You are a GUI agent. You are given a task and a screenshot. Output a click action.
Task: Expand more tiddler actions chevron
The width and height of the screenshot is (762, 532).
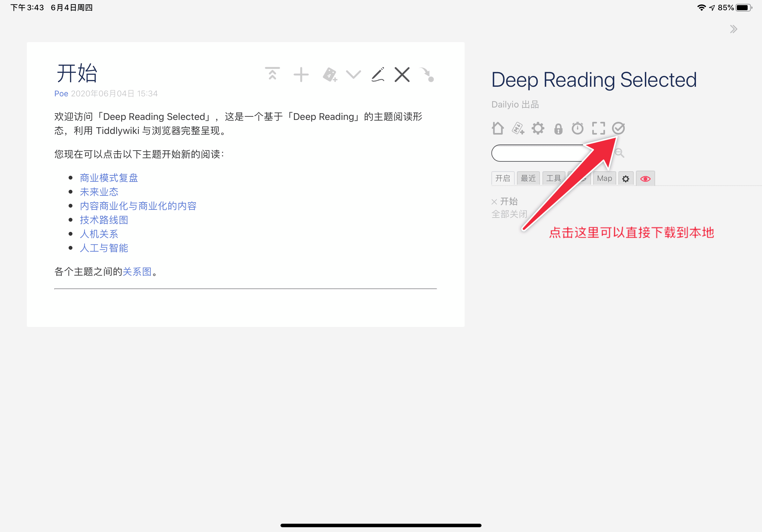pyautogui.click(x=353, y=75)
